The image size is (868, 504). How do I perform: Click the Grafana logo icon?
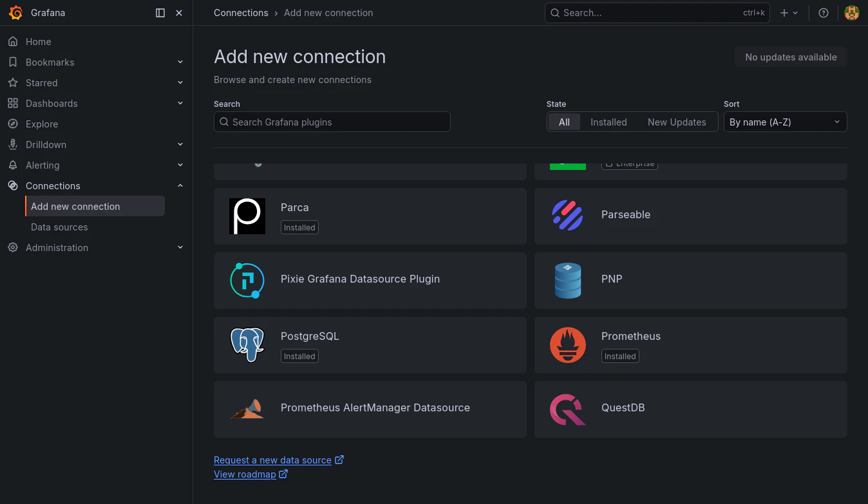click(15, 13)
